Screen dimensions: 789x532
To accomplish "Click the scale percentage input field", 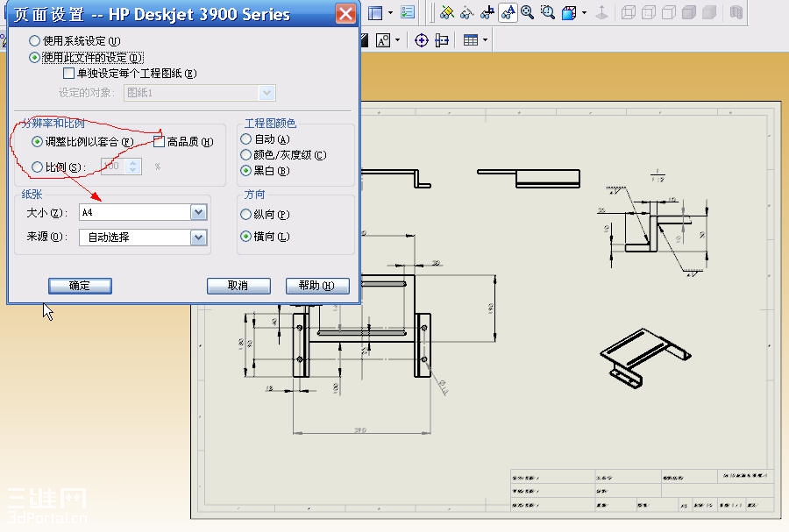I will point(113,167).
